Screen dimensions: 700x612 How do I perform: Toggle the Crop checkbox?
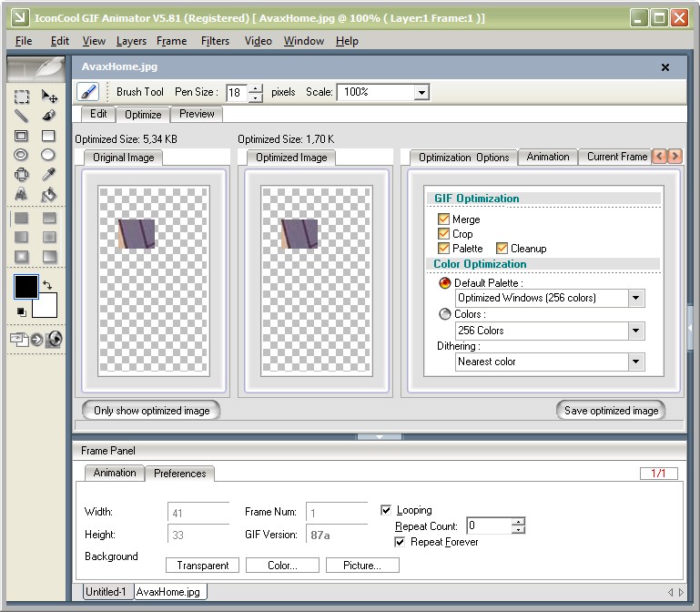pyautogui.click(x=443, y=234)
